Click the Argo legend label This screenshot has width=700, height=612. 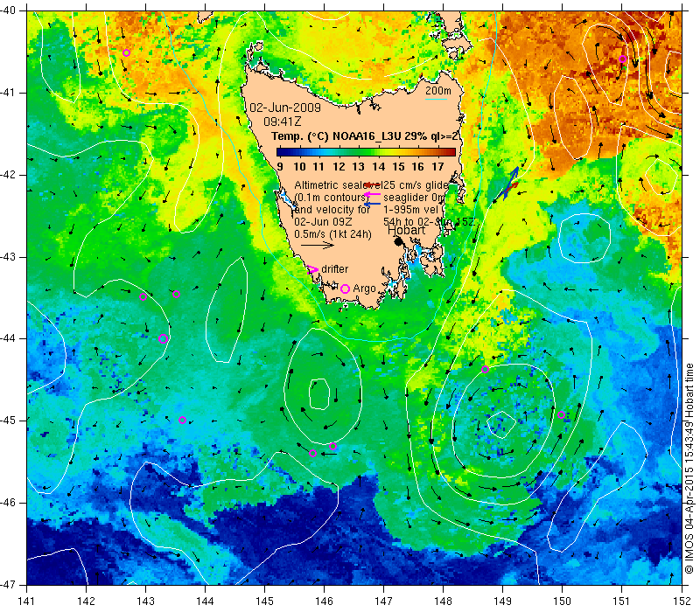pyautogui.click(x=364, y=289)
